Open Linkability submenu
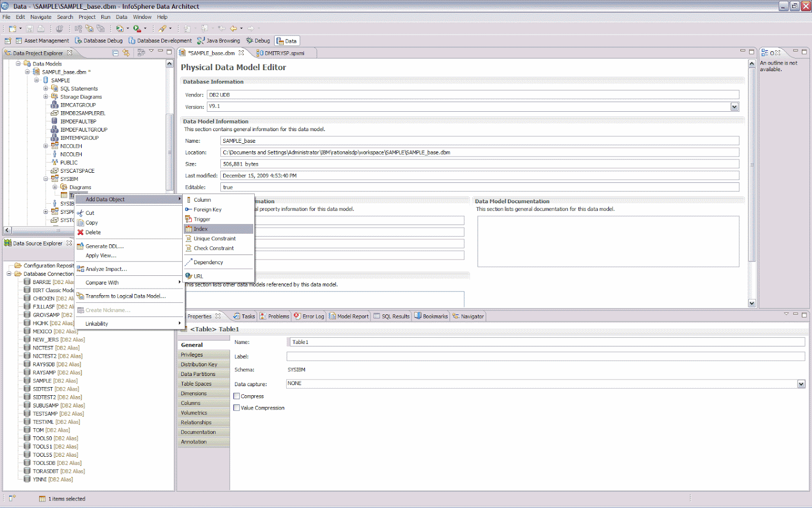This screenshot has height=508, width=812. pos(129,324)
